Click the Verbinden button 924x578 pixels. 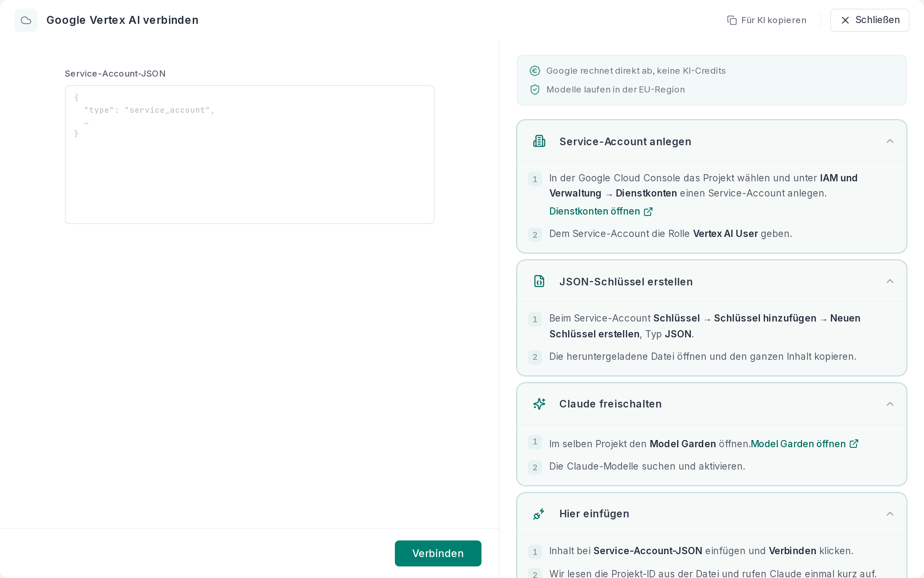coord(438,553)
